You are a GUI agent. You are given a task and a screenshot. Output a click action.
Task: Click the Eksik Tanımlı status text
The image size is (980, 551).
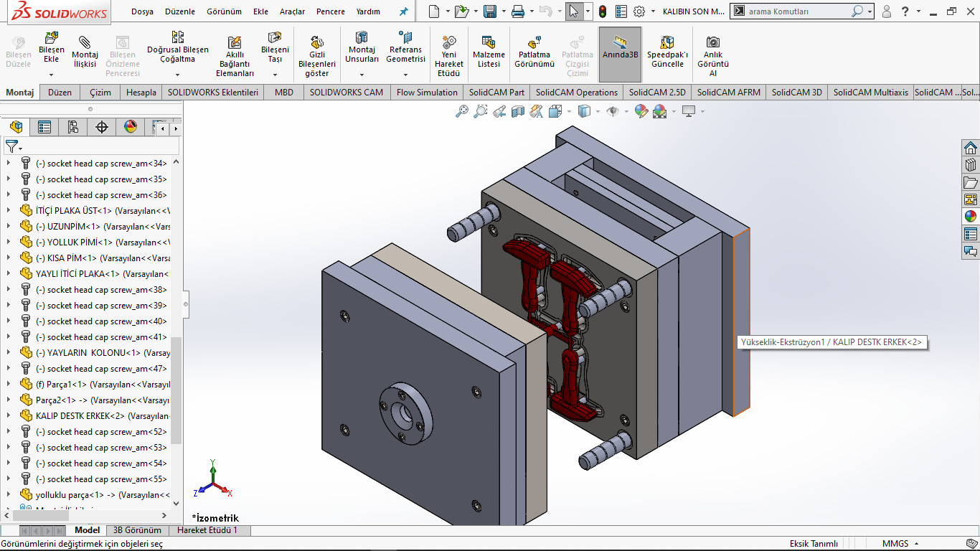tap(814, 544)
